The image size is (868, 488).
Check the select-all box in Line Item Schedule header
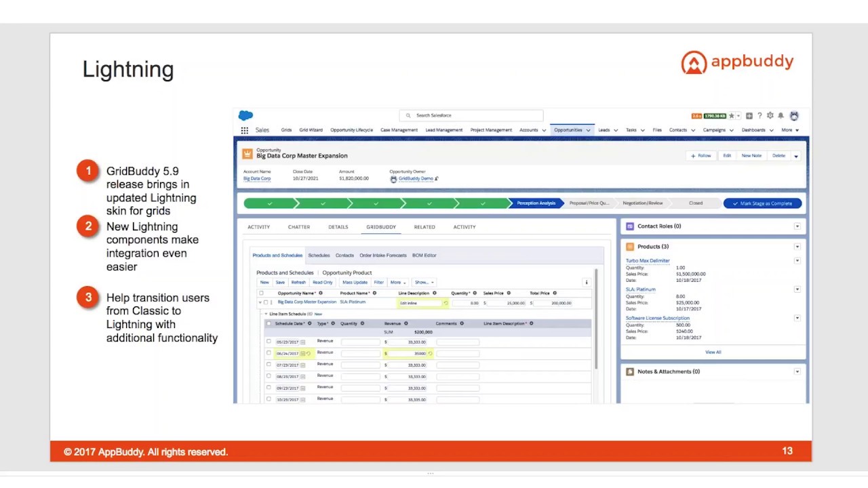point(269,324)
